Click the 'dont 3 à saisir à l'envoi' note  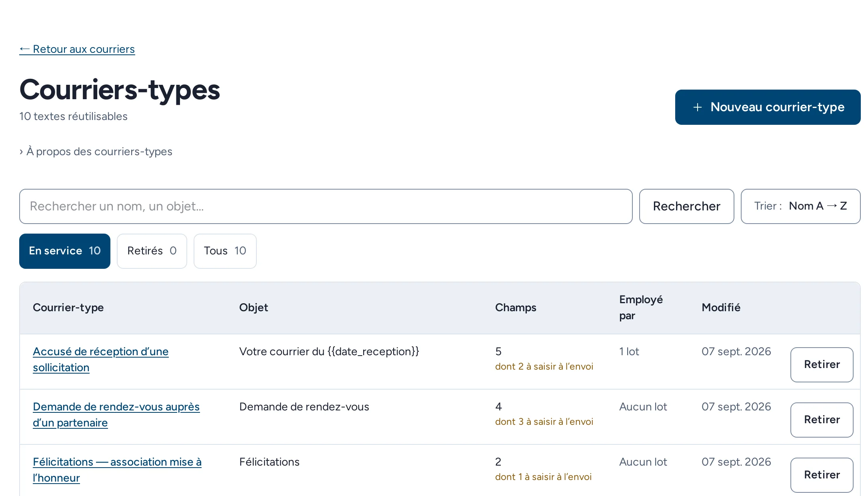[x=544, y=422]
